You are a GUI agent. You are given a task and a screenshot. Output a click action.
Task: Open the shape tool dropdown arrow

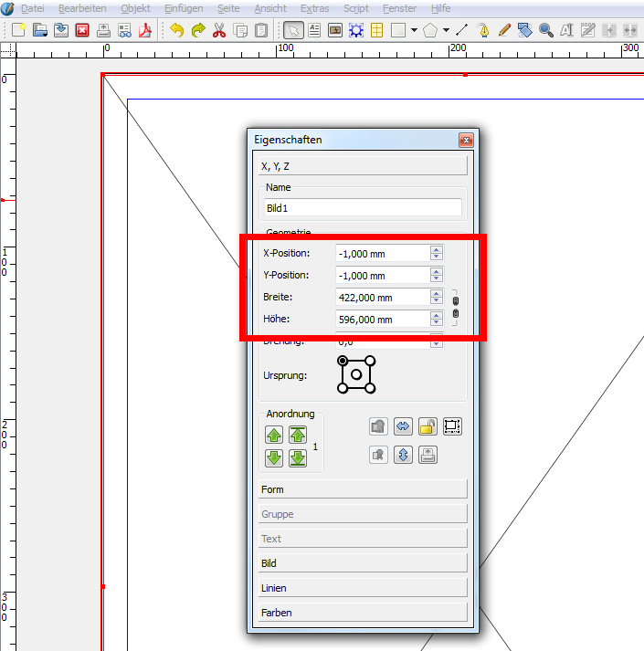click(414, 30)
